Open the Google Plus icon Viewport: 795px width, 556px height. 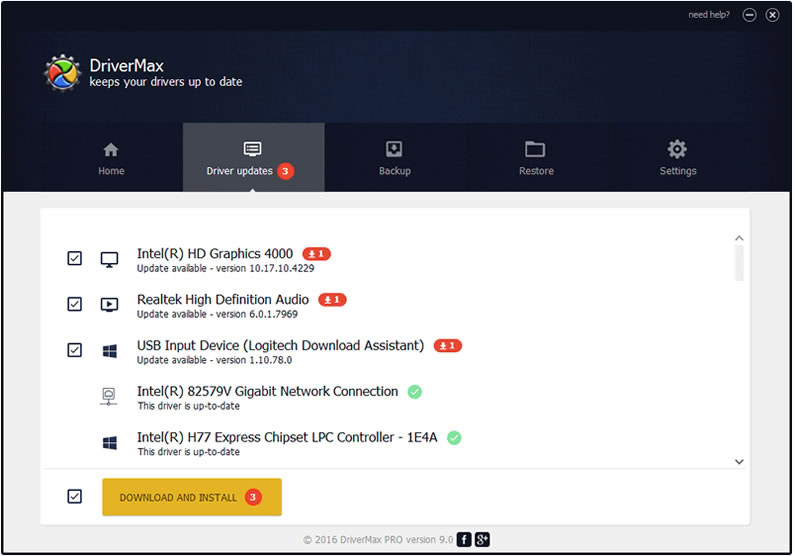coord(482,540)
